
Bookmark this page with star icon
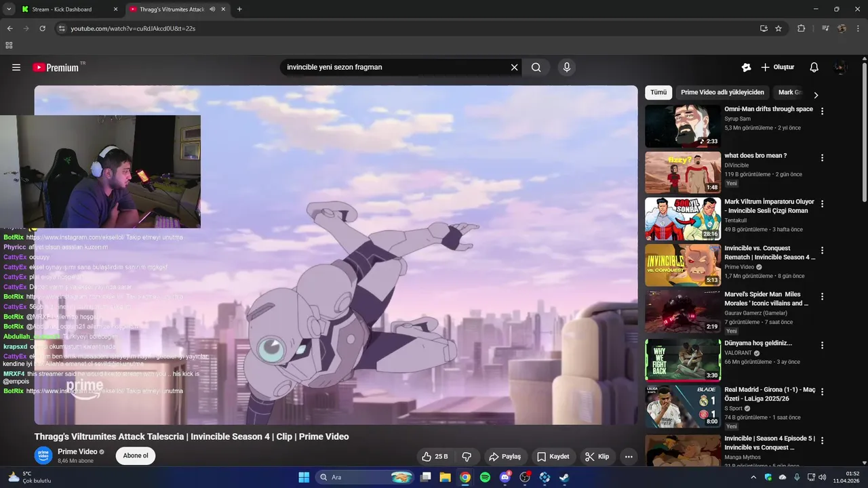point(778,28)
